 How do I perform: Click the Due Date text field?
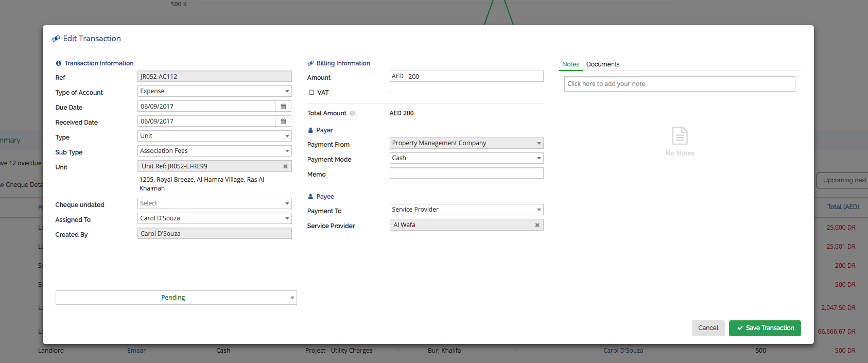[206, 107]
